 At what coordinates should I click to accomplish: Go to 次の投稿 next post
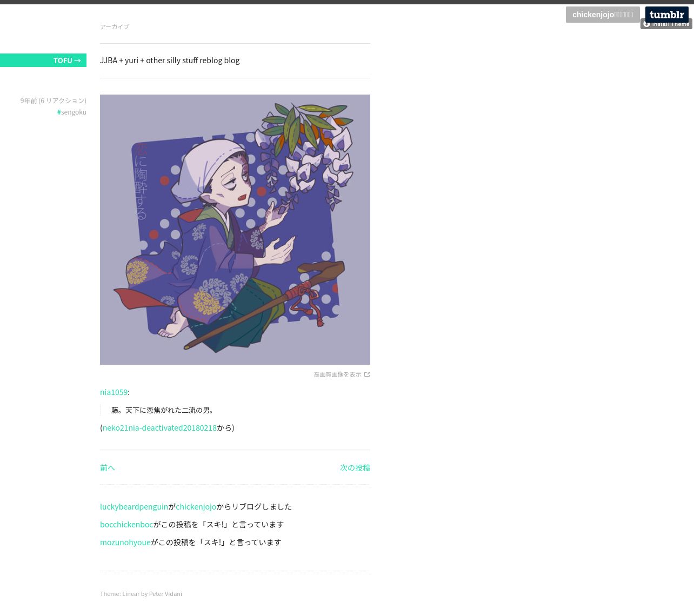click(x=355, y=468)
